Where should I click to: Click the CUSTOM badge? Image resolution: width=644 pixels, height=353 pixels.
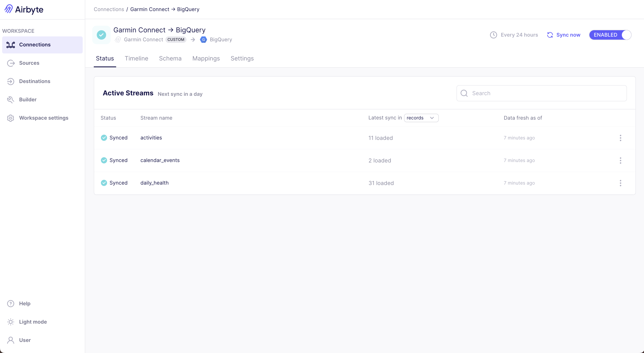[176, 39]
